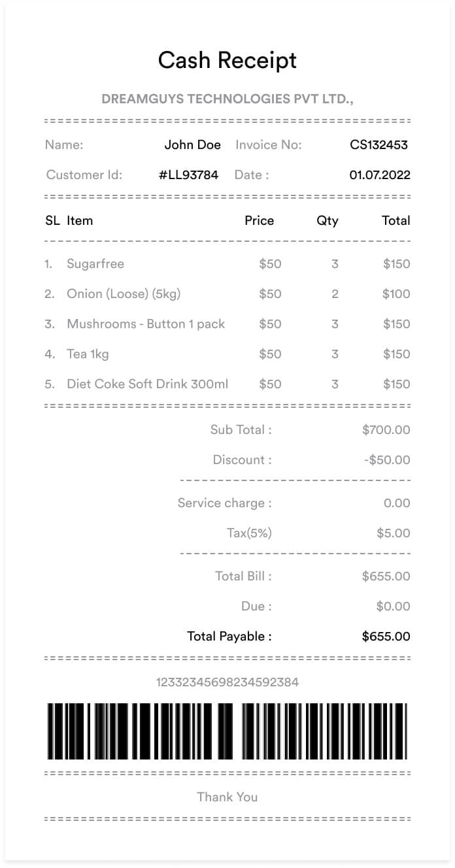Viewport: 455px width, 868px height.
Task: Click customer ID #LL93784
Action: tap(188, 175)
